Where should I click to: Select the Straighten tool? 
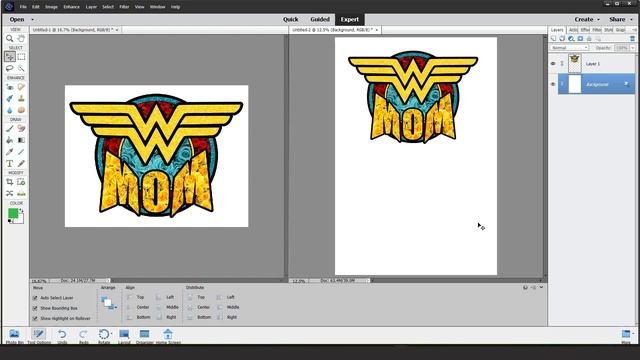tap(21, 193)
